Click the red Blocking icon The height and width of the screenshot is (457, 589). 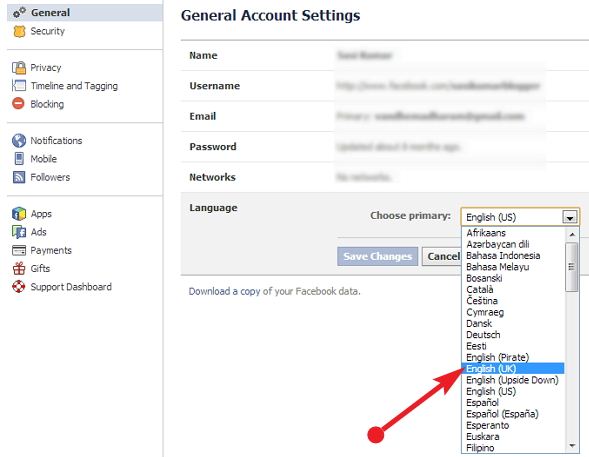click(x=18, y=103)
